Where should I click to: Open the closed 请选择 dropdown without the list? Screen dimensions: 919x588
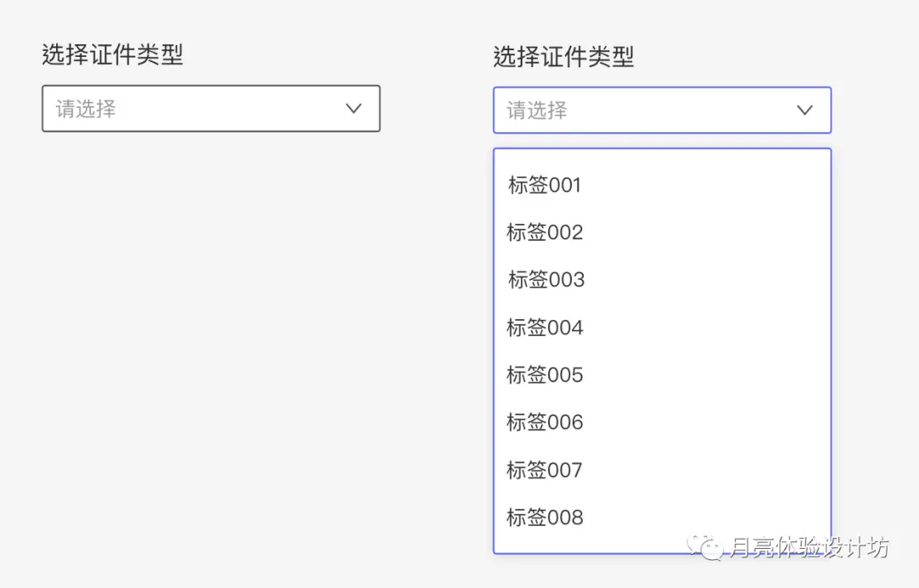click(x=211, y=108)
